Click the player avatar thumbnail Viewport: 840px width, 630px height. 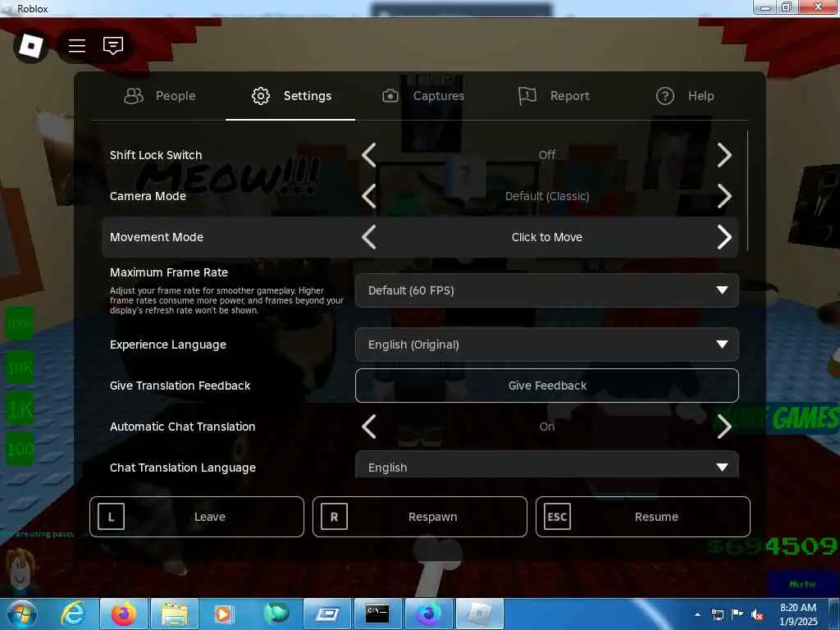(21, 571)
